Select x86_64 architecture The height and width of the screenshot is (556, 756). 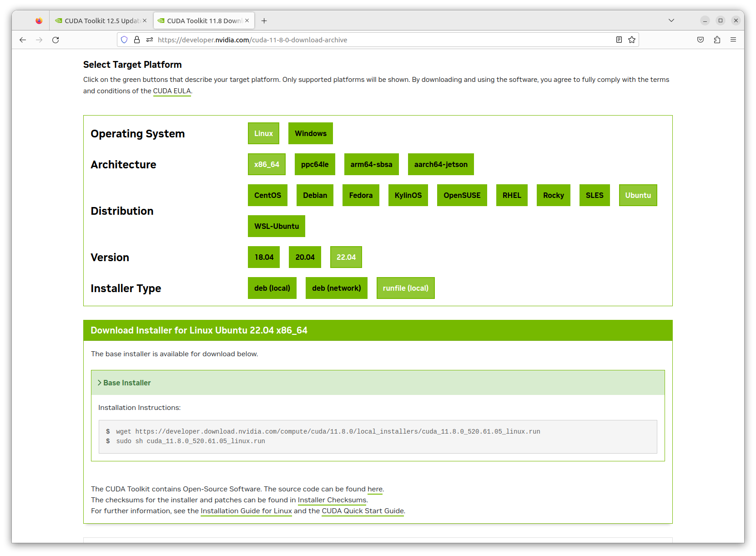point(267,164)
